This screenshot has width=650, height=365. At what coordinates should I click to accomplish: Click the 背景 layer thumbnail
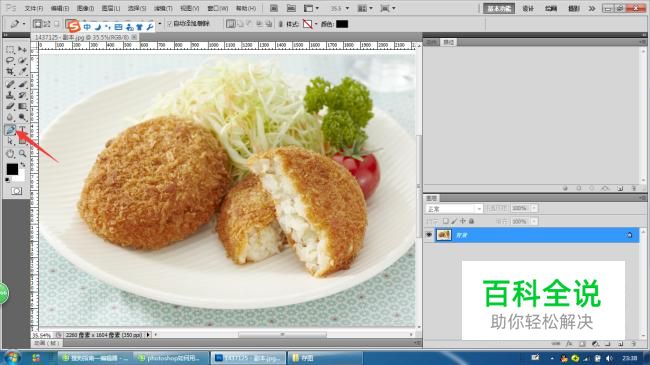[444, 235]
